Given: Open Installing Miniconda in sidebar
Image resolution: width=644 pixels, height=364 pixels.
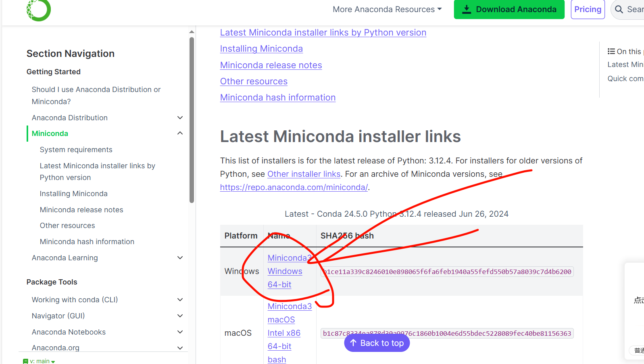Looking at the screenshot, I should tap(73, 193).
